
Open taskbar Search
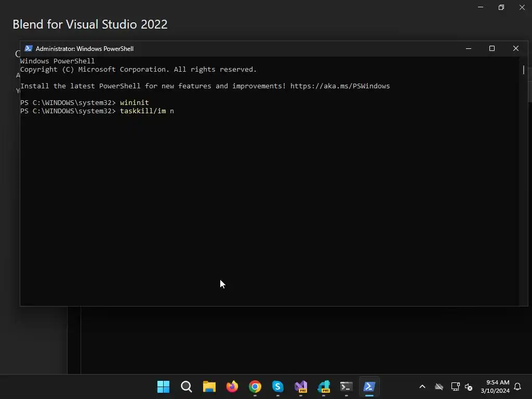[x=187, y=387]
